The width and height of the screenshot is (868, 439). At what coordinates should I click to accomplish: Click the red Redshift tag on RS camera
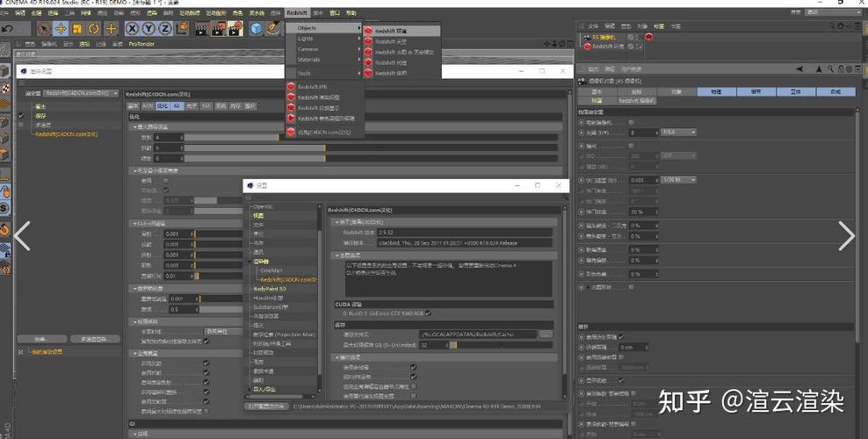tap(649, 37)
